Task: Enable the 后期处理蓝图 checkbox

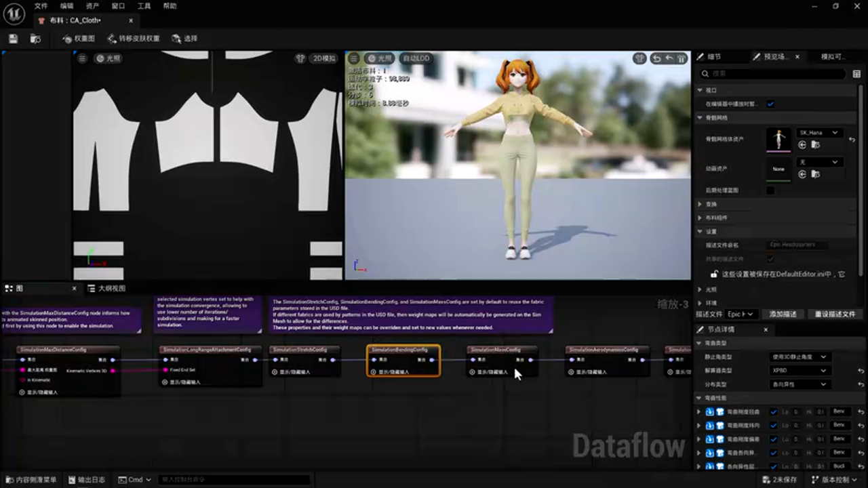Action: (x=770, y=190)
